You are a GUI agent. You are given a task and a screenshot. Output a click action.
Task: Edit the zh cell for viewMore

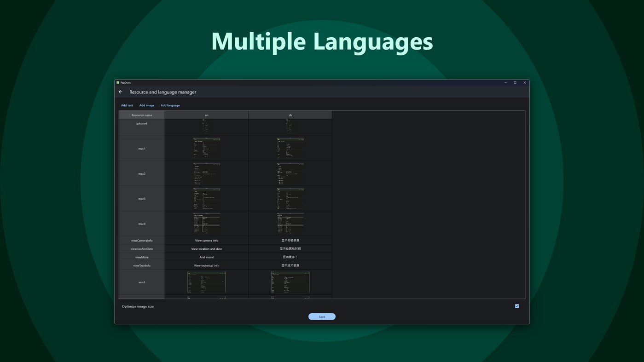click(290, 257)
